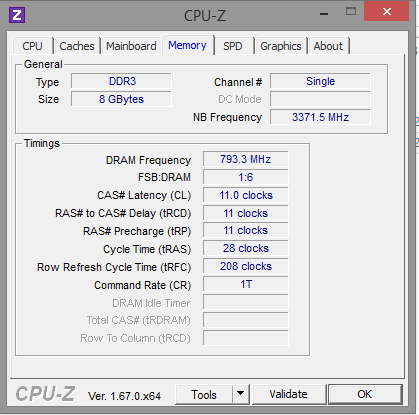Select the Mainboard tab
Image resolution: width=419 pixels, height=415 pixels.
(131, 46)
